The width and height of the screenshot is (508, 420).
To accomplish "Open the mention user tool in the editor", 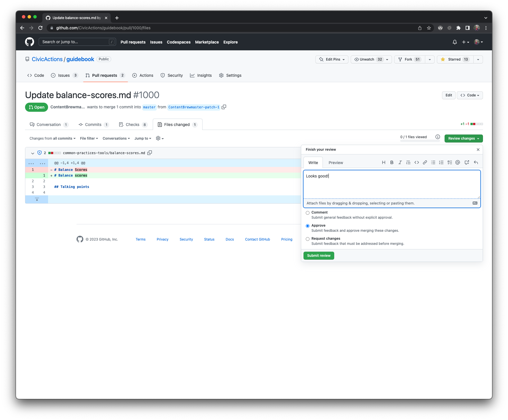I will [x=458, y=162].
